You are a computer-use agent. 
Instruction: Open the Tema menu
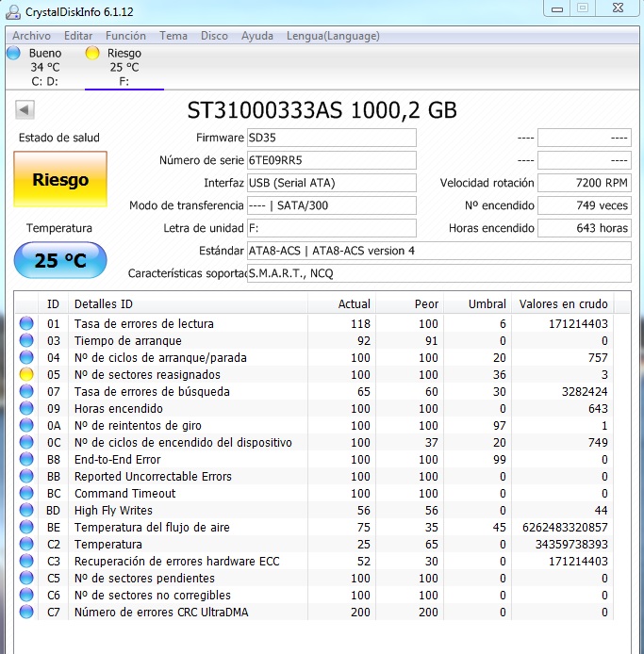[173, 36]
